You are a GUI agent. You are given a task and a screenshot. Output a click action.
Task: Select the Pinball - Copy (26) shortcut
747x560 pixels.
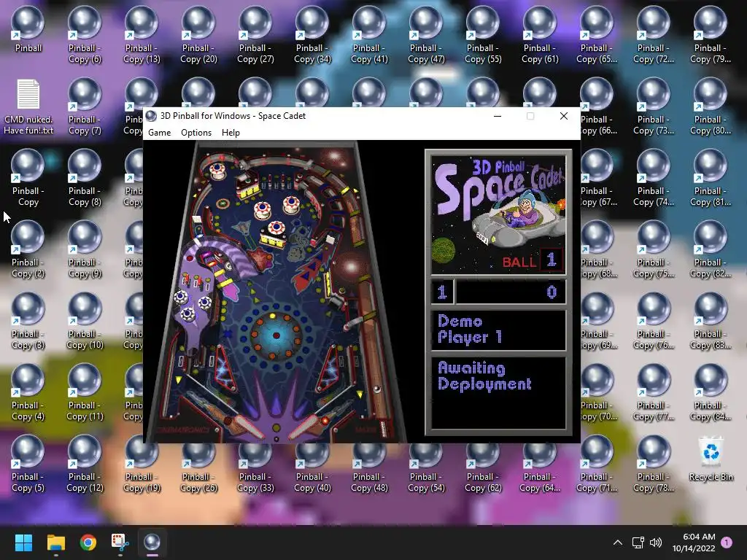click(x=198, y=469)
